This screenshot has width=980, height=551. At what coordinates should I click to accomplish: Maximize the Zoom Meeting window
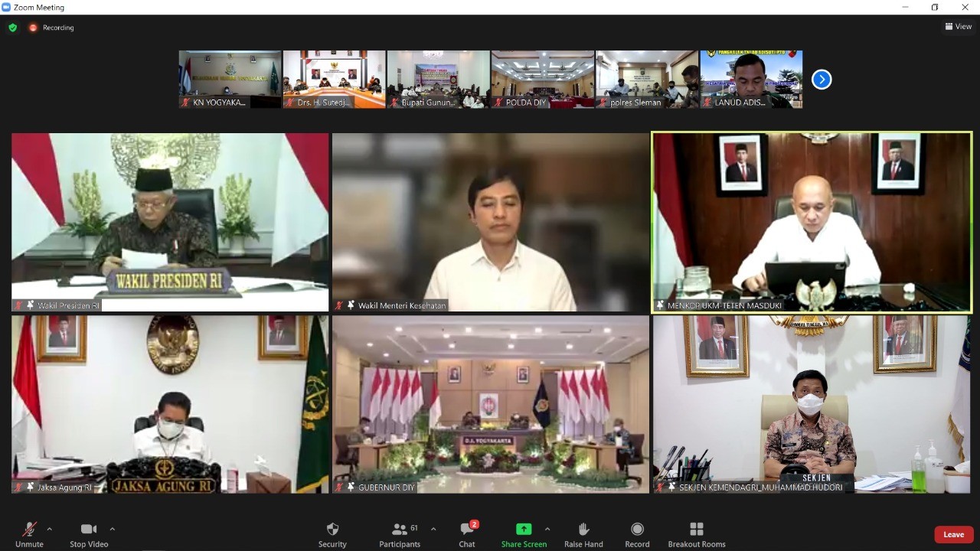tap(935, 7)
